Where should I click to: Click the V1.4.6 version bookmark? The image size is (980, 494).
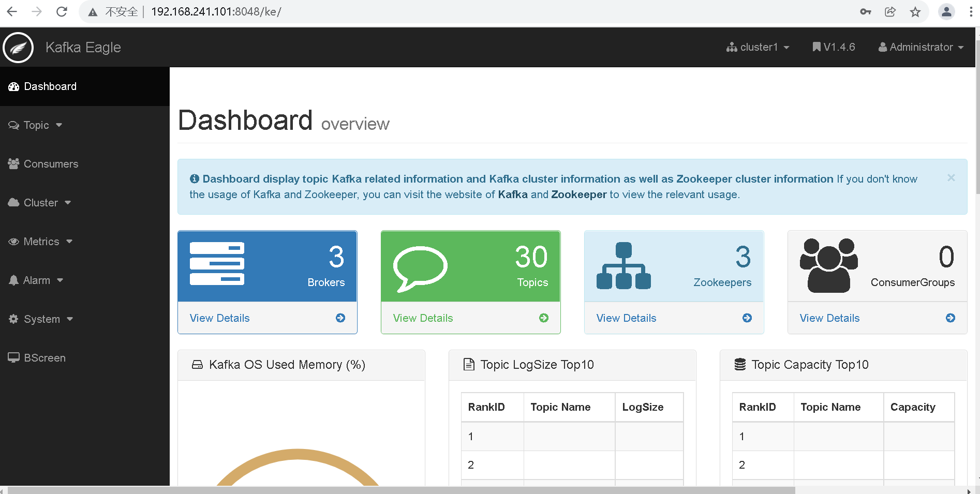click(x=834, y=47)
